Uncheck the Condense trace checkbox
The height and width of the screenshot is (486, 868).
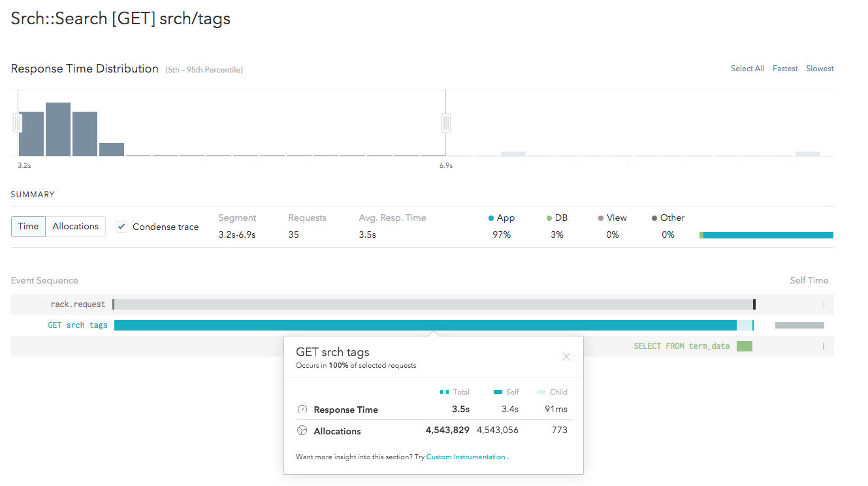point(121,226)
